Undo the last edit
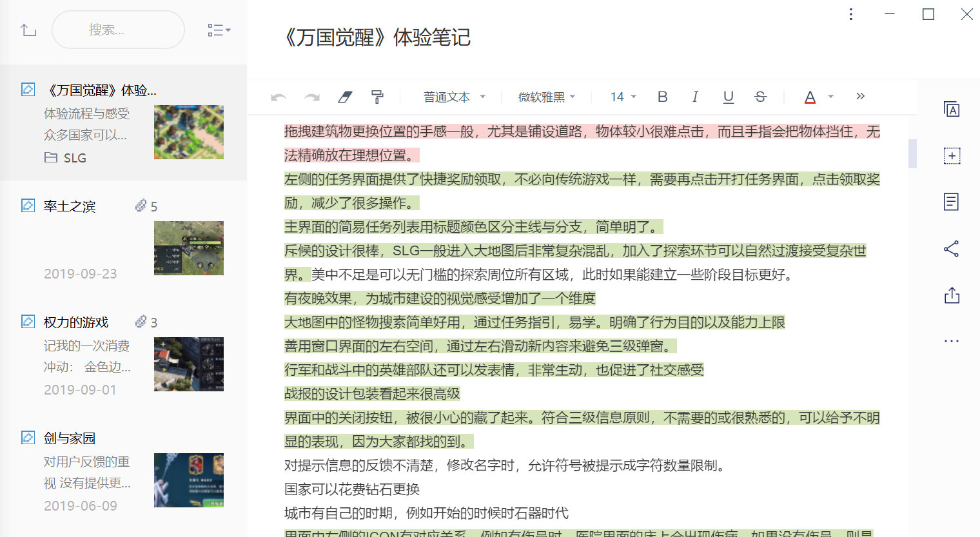Image resolution: width=980 pixels, height=537 pixels. point(279,97)
